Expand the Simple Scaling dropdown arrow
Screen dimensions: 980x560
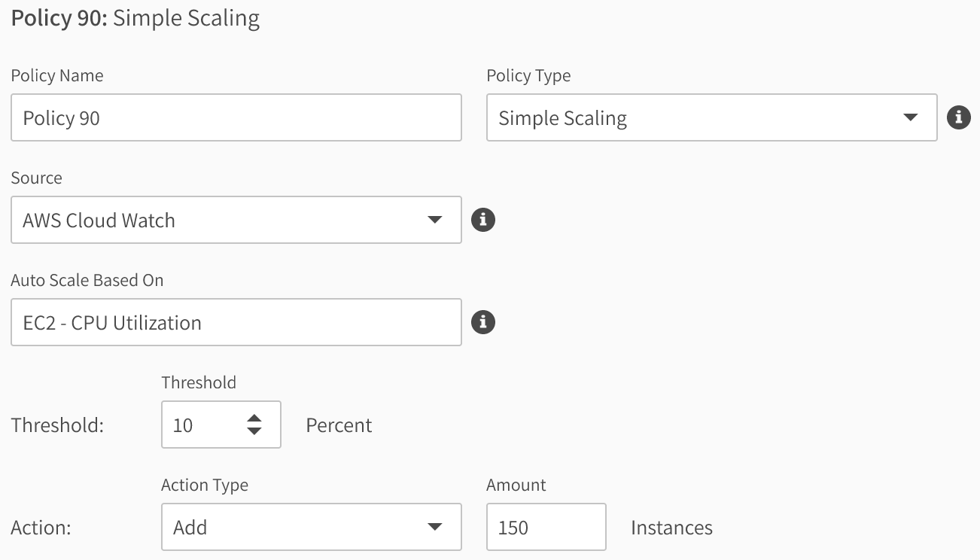coord(910,117)
